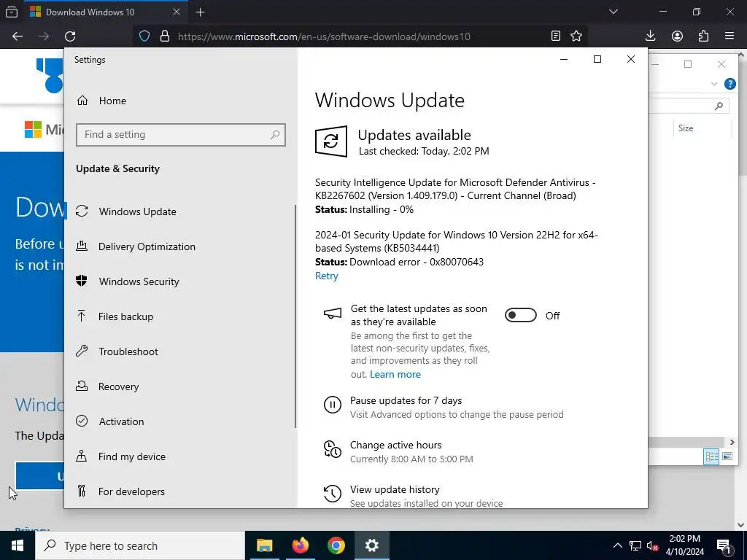Image resolution: width=747 pixels, height=560 pixels.
Task: Show hidden tray icons chevron
Action: point(617,545)
